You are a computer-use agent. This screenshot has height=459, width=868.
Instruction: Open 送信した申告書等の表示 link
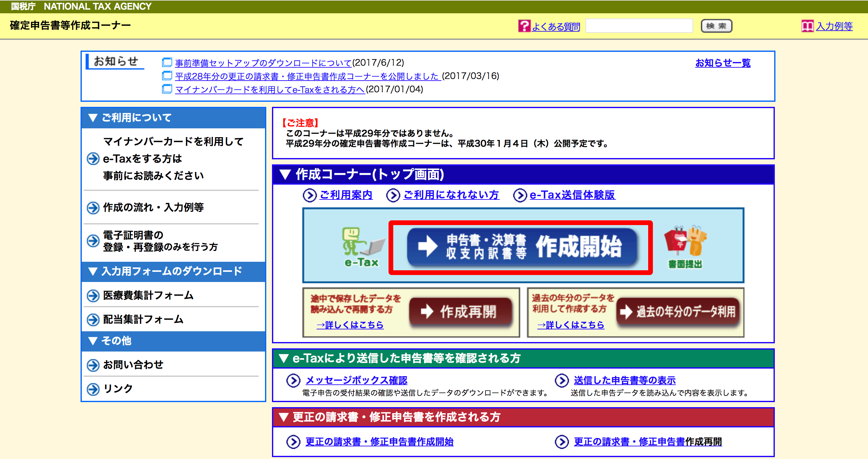pyautogui.click(x=625, y=380)
